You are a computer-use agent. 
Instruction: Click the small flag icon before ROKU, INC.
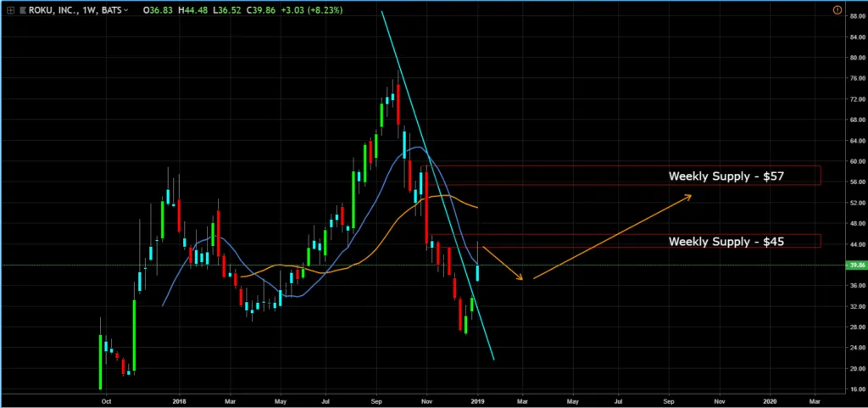pos(21,10)
